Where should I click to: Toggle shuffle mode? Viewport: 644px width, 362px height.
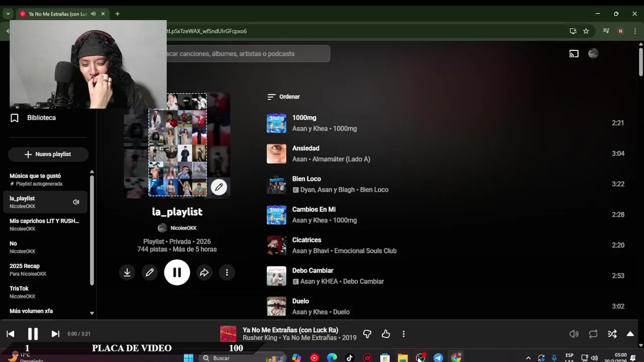[612, 334]
